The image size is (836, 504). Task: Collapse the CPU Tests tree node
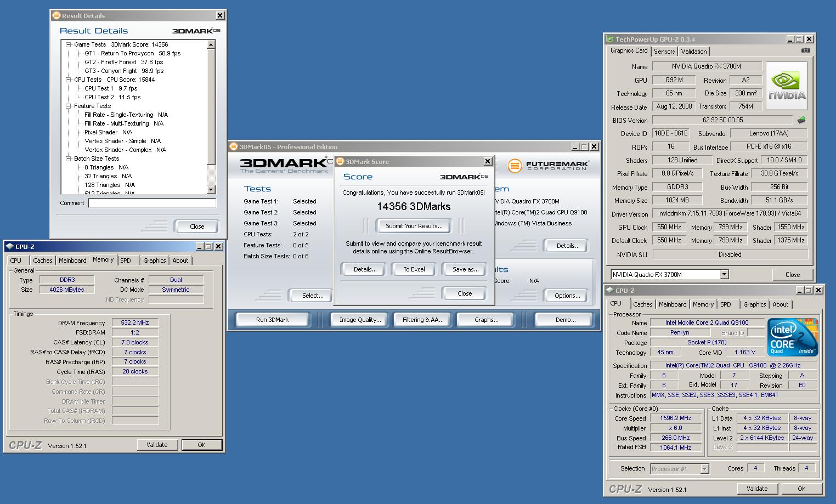[x=69, y=80]
